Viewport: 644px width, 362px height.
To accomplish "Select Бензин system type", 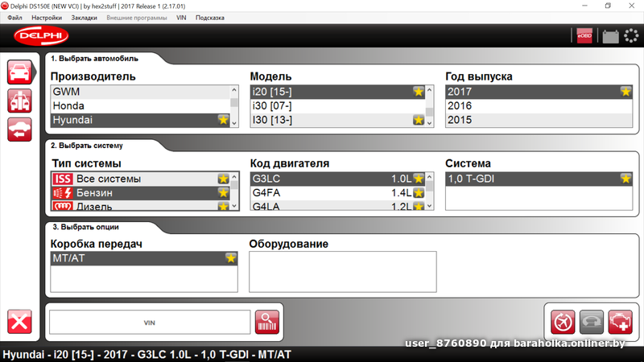I will (140, 192).
